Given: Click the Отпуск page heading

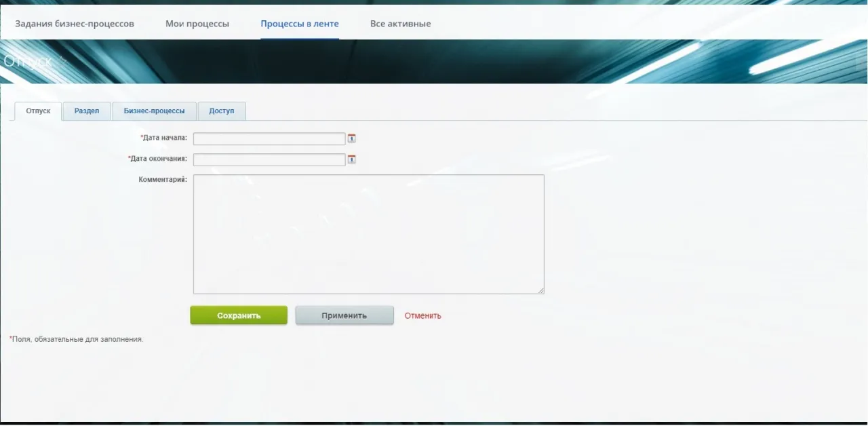Looking at the screenshot, I should [x=27, y=61].
